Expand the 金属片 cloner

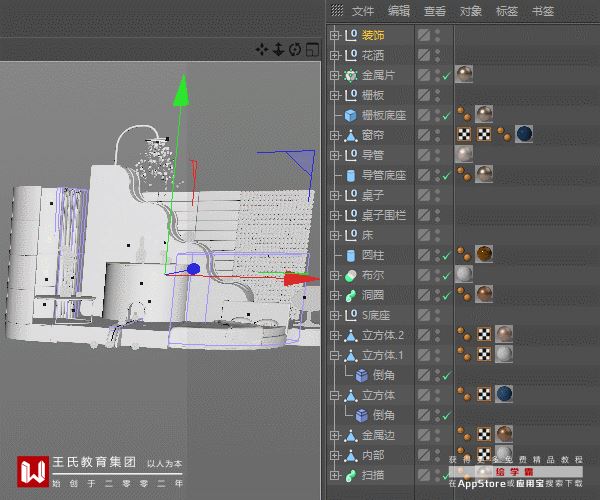click(335, 75)
